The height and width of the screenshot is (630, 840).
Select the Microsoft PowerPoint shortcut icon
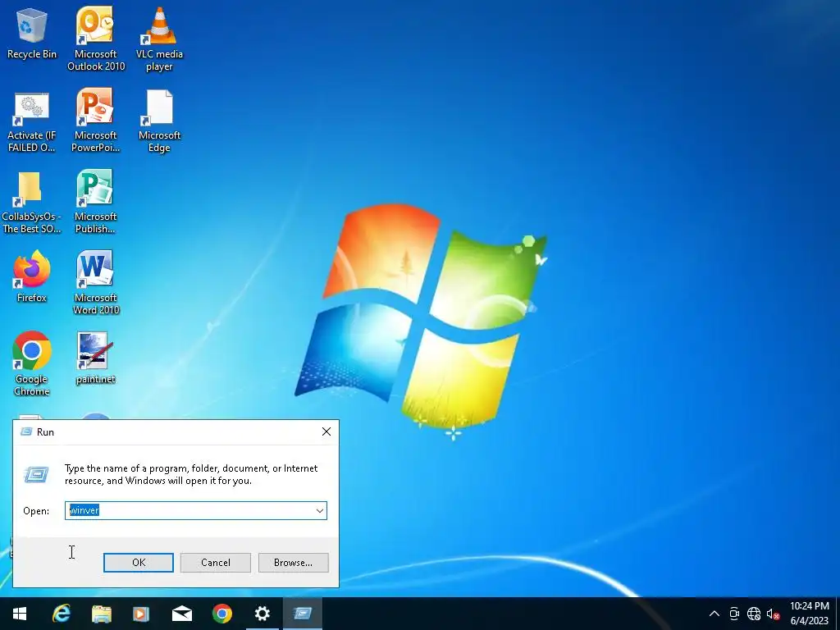tap(95, 121)
